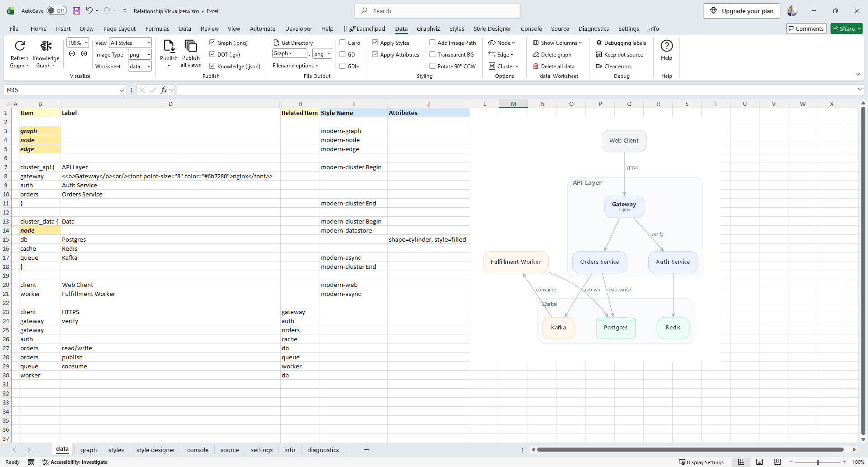Image resolution: width=868 pixels, height=467 pixels.
Task: Expand the formula bar
Action: [x=860, y=90]
